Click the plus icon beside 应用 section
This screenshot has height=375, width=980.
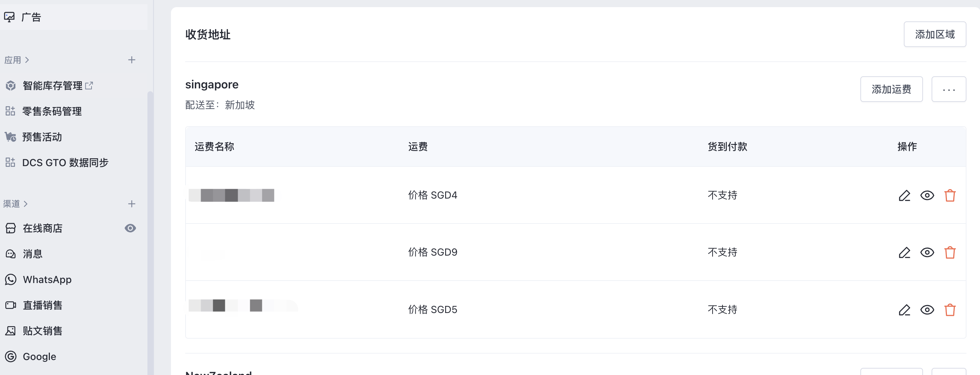[132, 60]
